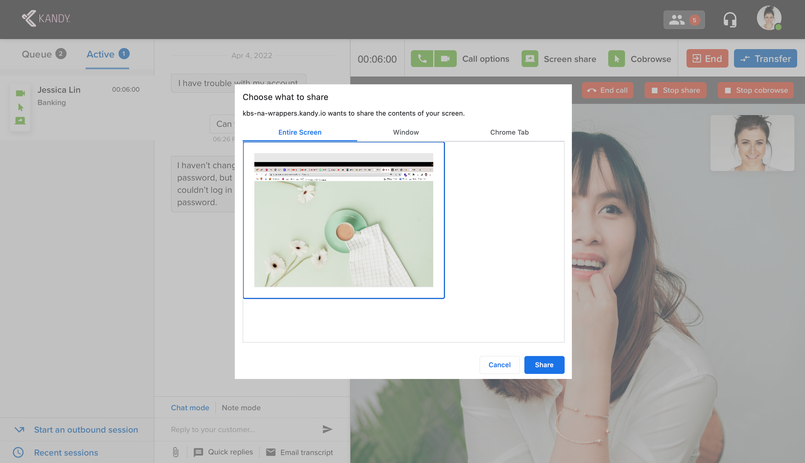Click the Cobrowse pointer icon

(617, 59)
